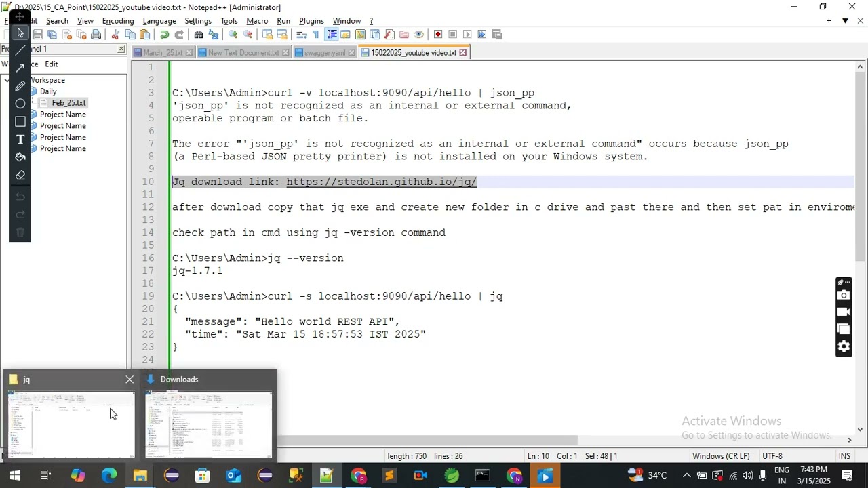
Task: Toggle the Monitoring eye icon
Action: (419, 35)
